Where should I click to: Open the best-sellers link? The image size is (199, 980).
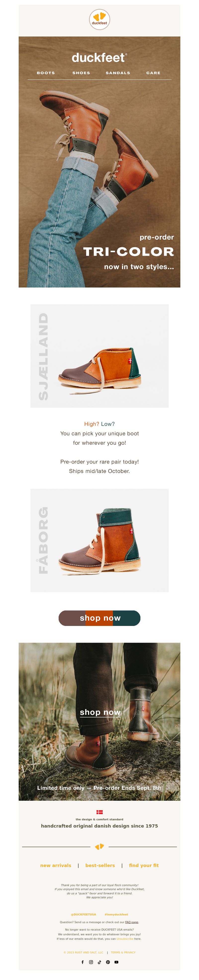point(100,865)
